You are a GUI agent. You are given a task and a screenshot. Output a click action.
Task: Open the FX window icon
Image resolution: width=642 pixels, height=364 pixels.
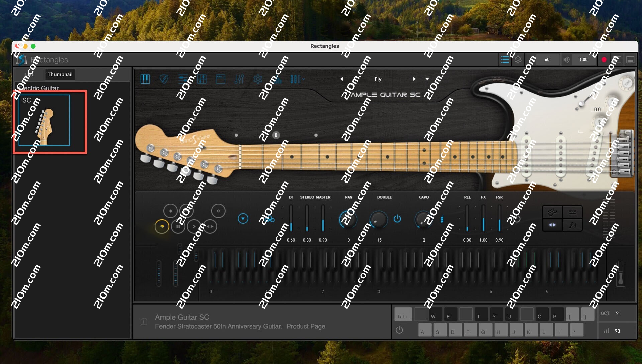point(220,79)
